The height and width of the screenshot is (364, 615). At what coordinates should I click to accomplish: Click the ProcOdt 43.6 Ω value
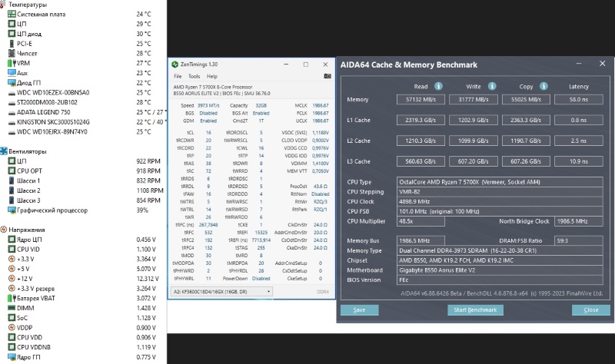pos(321,187)
